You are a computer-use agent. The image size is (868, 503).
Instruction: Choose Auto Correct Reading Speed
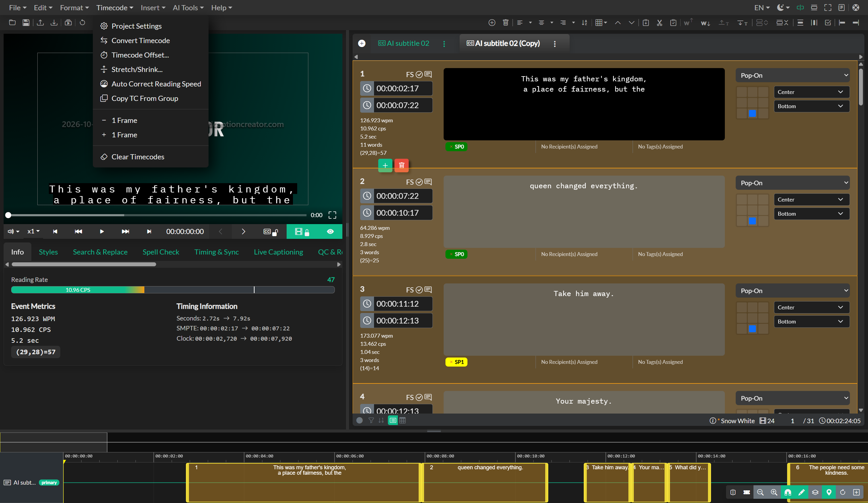coord(150,84)
